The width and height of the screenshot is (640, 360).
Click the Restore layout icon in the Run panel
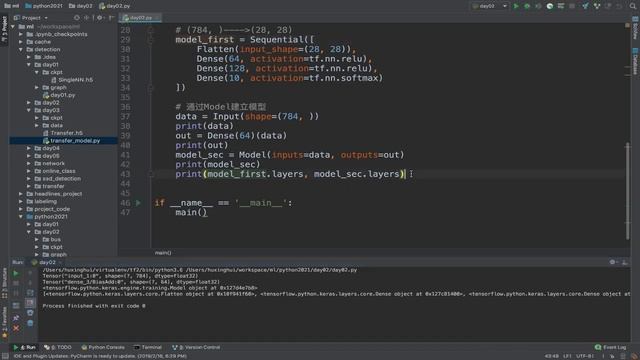point(16,305)
